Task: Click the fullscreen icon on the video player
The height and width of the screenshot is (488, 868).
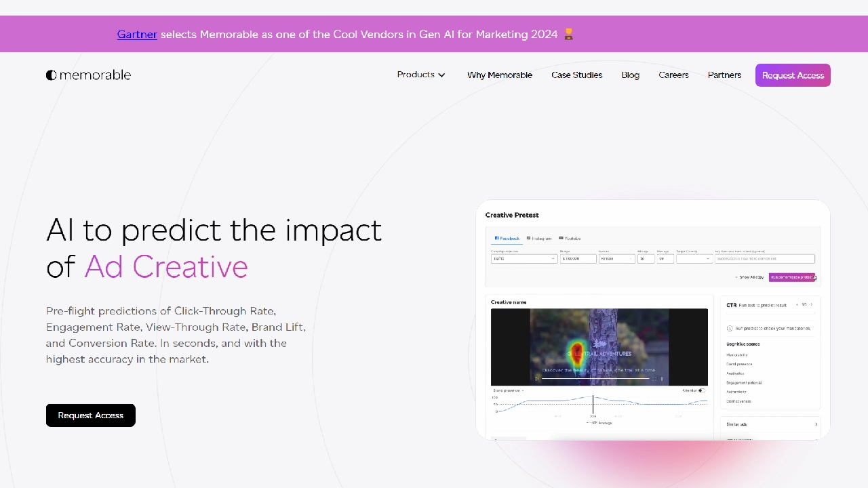Action: click(x=654, y=379)
